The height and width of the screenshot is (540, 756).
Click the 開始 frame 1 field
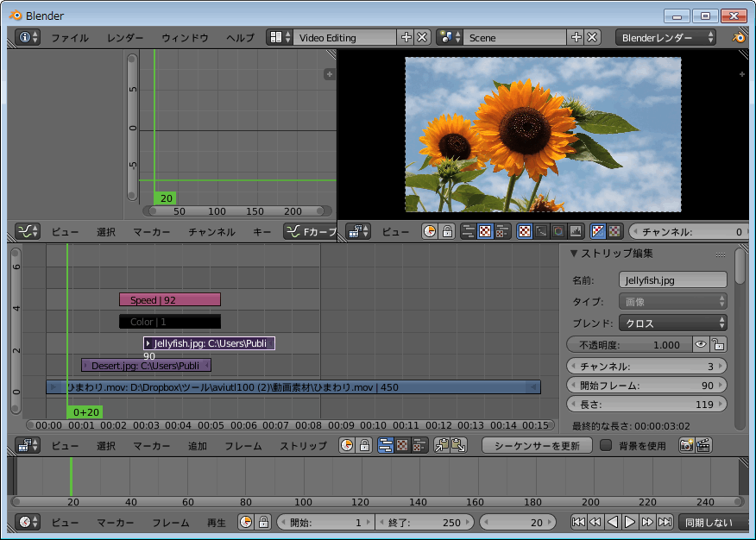click(325, 522)
